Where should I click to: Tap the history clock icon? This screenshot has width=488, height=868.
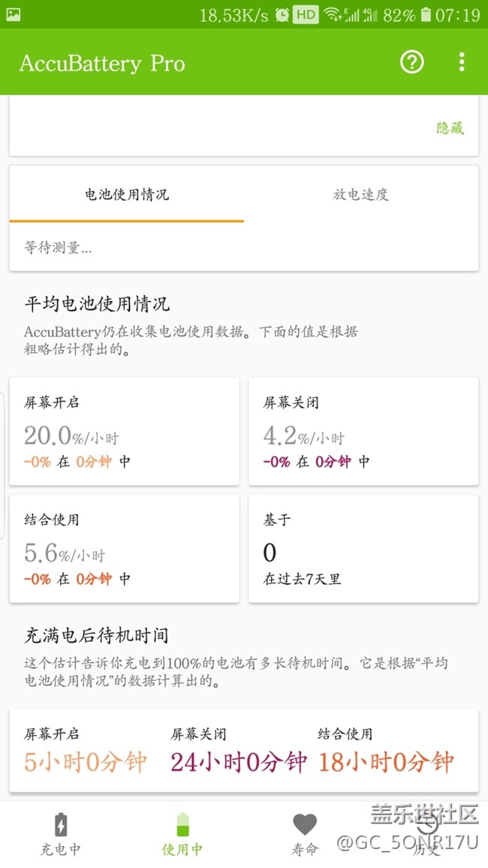(427, 825)
